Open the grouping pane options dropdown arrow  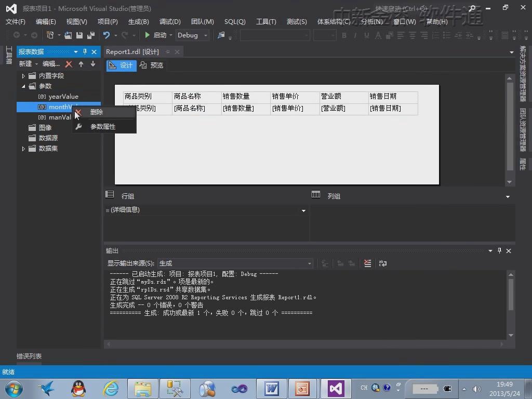pos(508,196)
